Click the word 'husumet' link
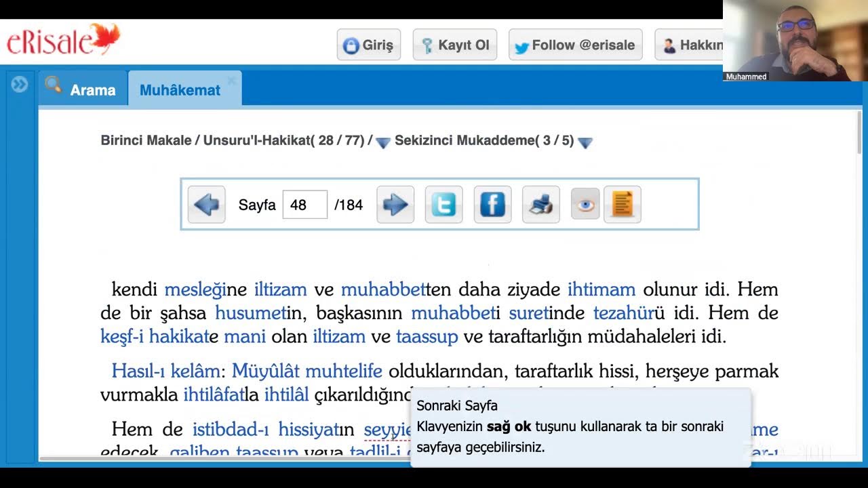The width and height of the screenshot is (868, 488). (251, 313)
